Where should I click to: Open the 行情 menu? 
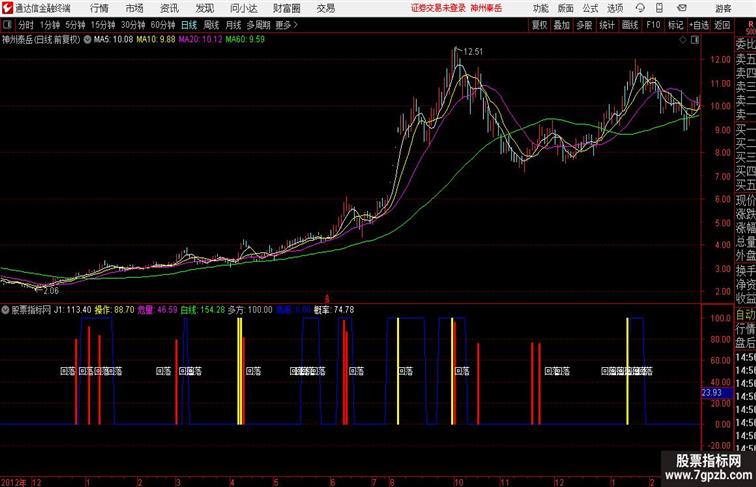click(99, 8)
